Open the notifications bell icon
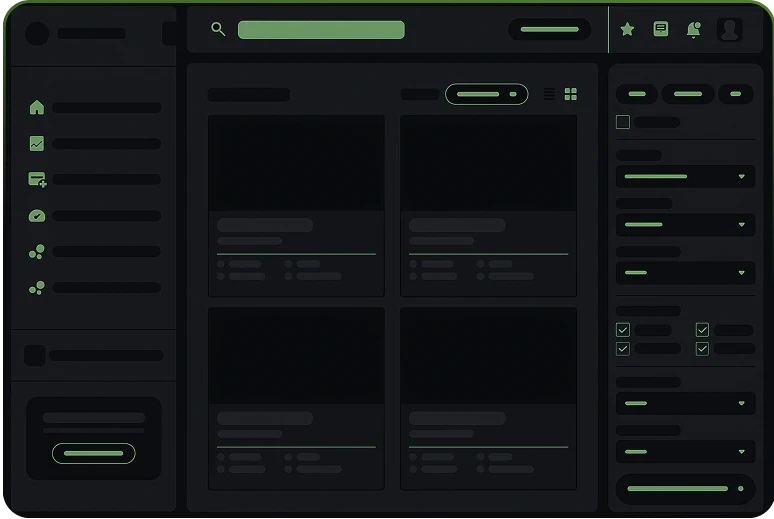The image size is (774, 519). point(694,30)
